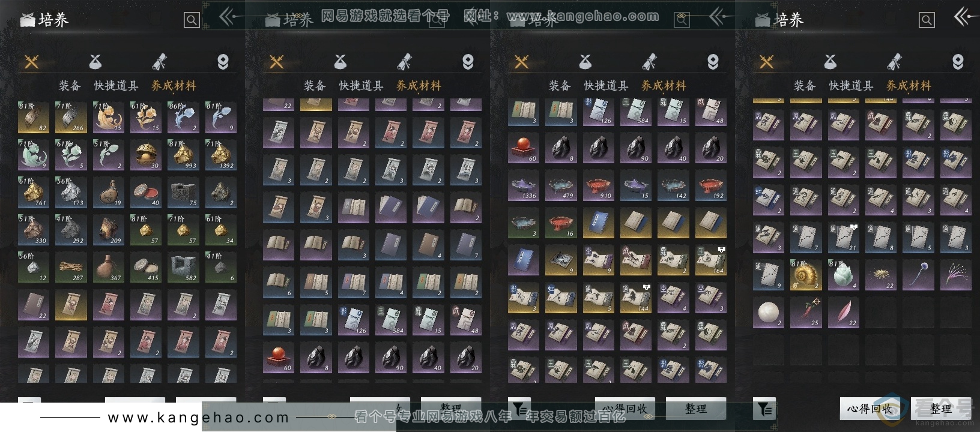Select white pearl item in rightmost panel
The height and width of the screenshot is (432, 980).
[768, 312]
